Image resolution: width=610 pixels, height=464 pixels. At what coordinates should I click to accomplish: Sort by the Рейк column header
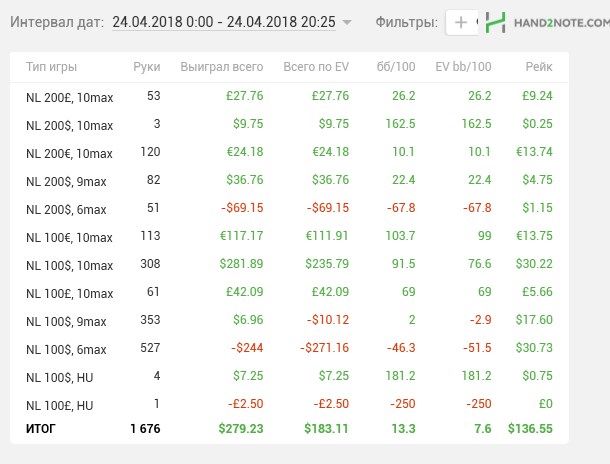pyautogui.click(x=538, y=67)
